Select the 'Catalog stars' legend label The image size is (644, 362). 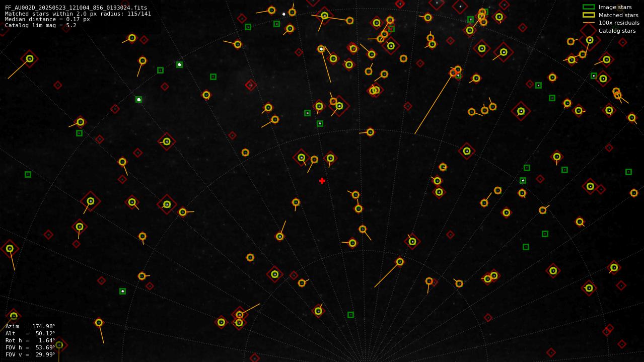[x=617, y=31]
